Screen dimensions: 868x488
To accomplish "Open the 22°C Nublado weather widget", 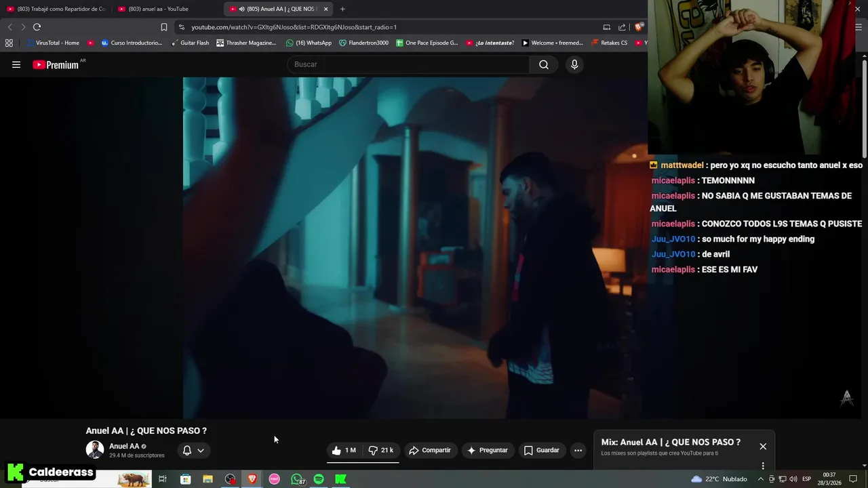I will click(719, 479).
